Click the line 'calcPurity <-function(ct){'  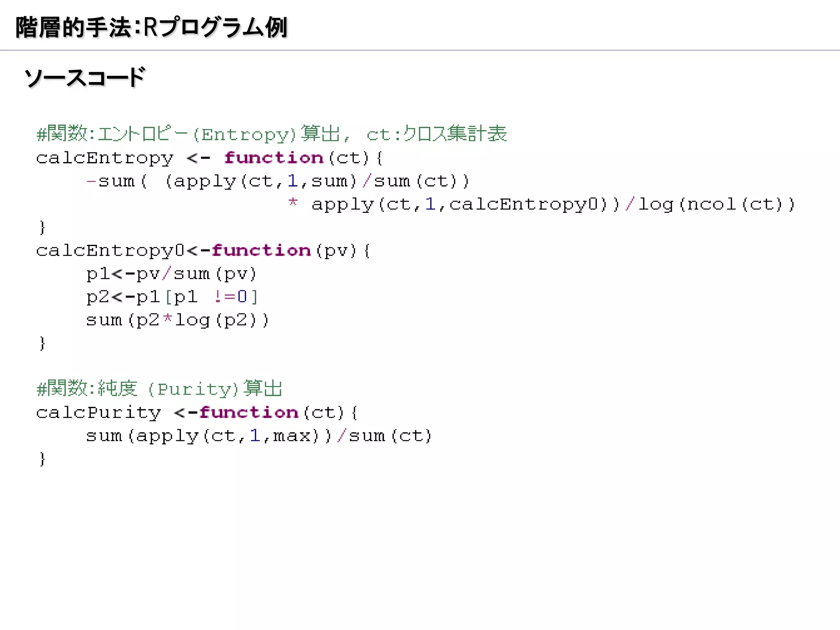(197, 413)
